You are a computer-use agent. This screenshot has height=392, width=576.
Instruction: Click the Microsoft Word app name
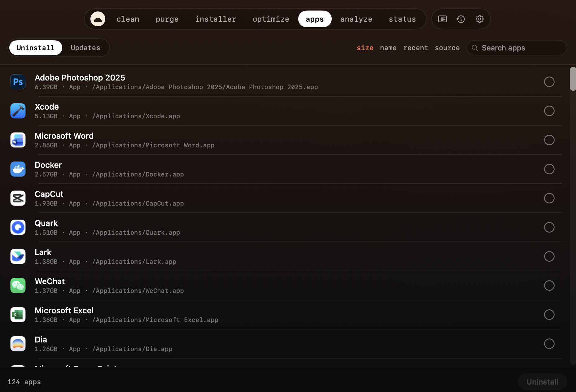(64, 136)
